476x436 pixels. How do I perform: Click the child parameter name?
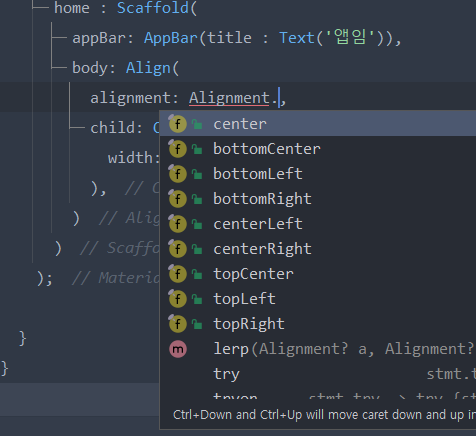coord(113,128)
